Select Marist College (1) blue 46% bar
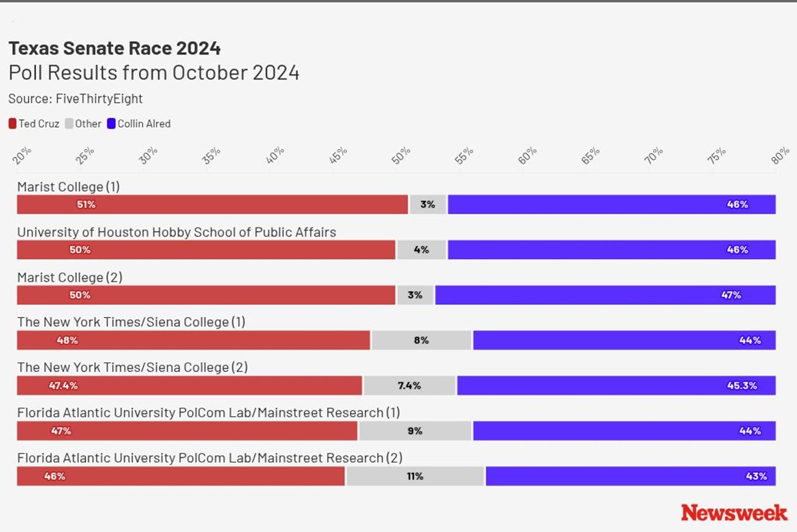This screenshot has height=532, width=797. tap(611, 205)
